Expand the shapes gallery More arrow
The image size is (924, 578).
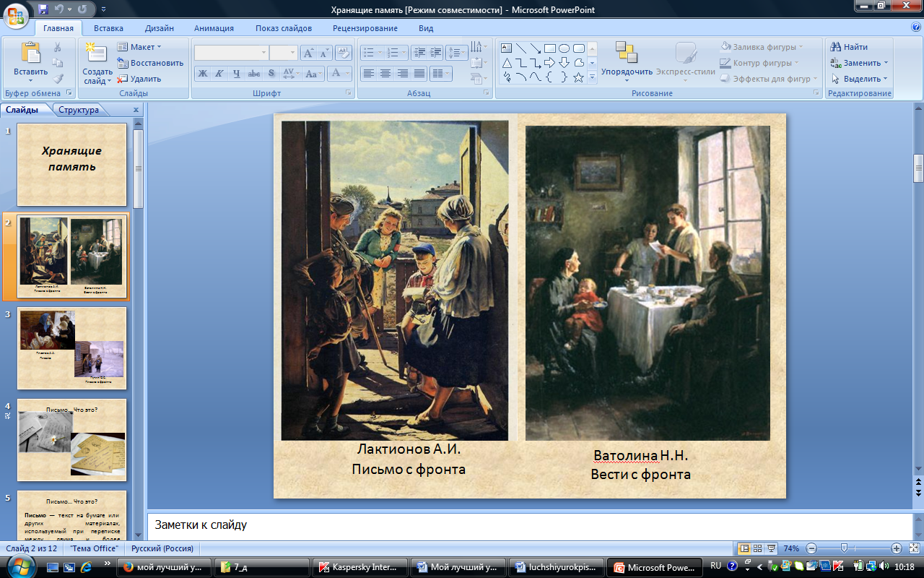pos(592,77)
